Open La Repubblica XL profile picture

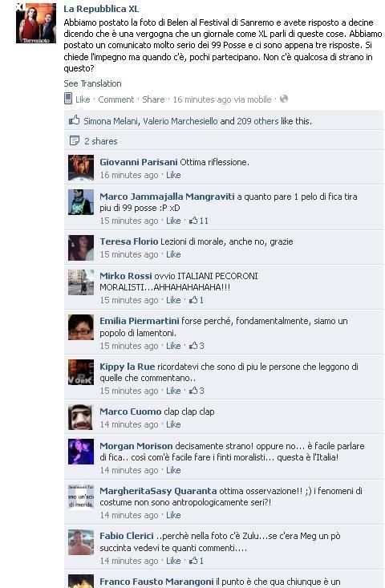[36, 23]
